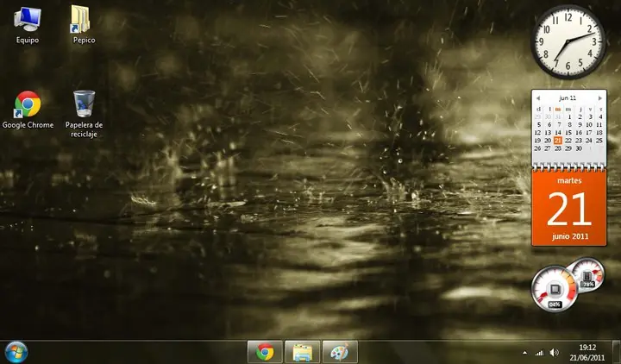
Task: Click the memory gauge showing 78%
Action: [x=588, y=274]
